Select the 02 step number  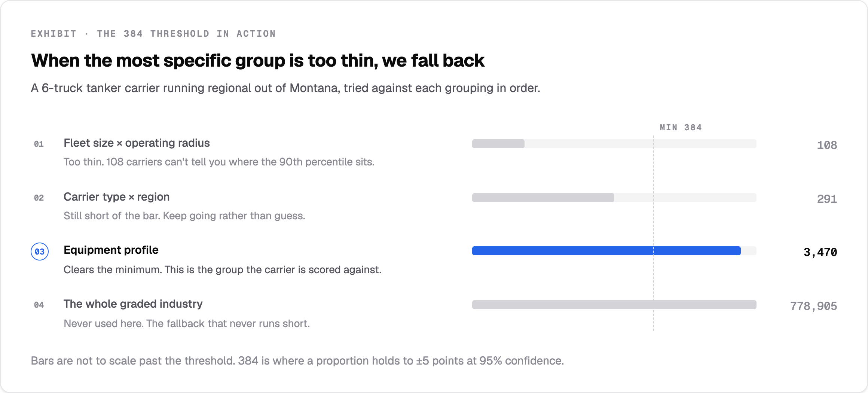point(39,198)
